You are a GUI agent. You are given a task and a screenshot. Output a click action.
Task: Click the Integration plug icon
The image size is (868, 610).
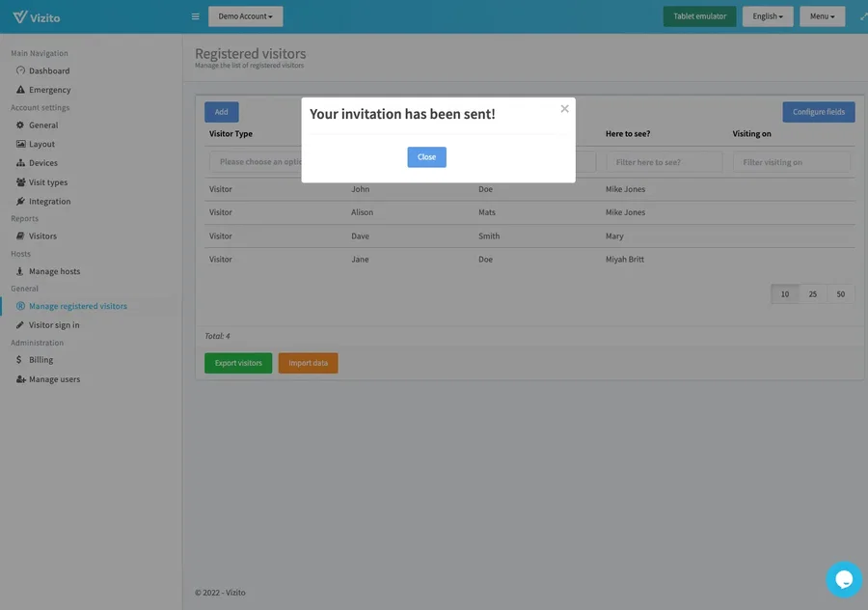tap(20, 202)
